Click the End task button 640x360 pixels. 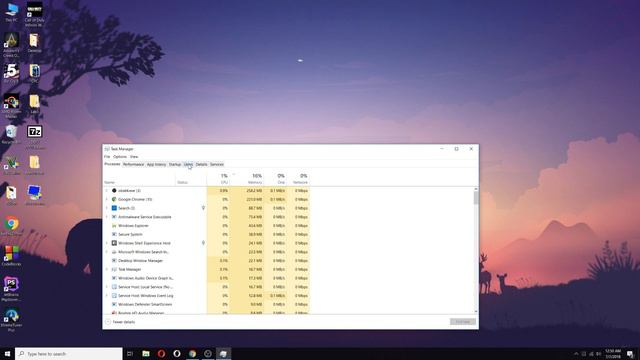pos(463,322)
